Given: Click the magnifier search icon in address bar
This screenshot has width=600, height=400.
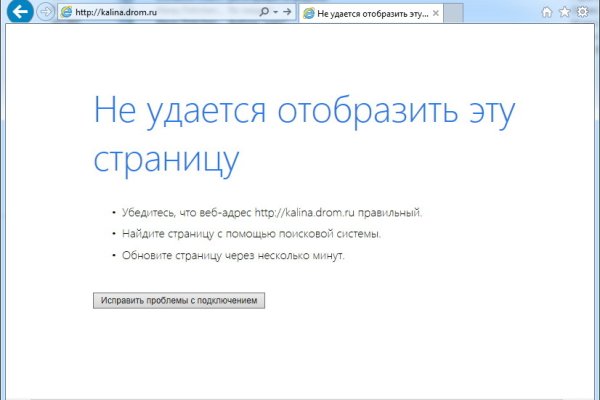Looking at the screenshot, I should [x=264, y=12].
